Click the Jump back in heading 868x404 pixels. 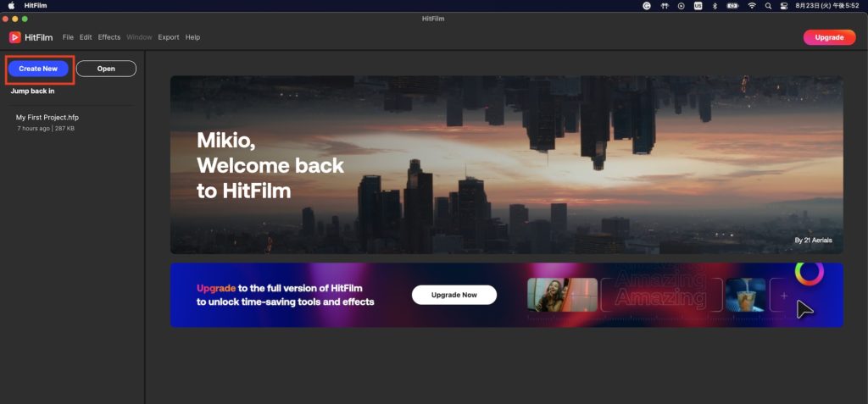click(x=33, y=91)
